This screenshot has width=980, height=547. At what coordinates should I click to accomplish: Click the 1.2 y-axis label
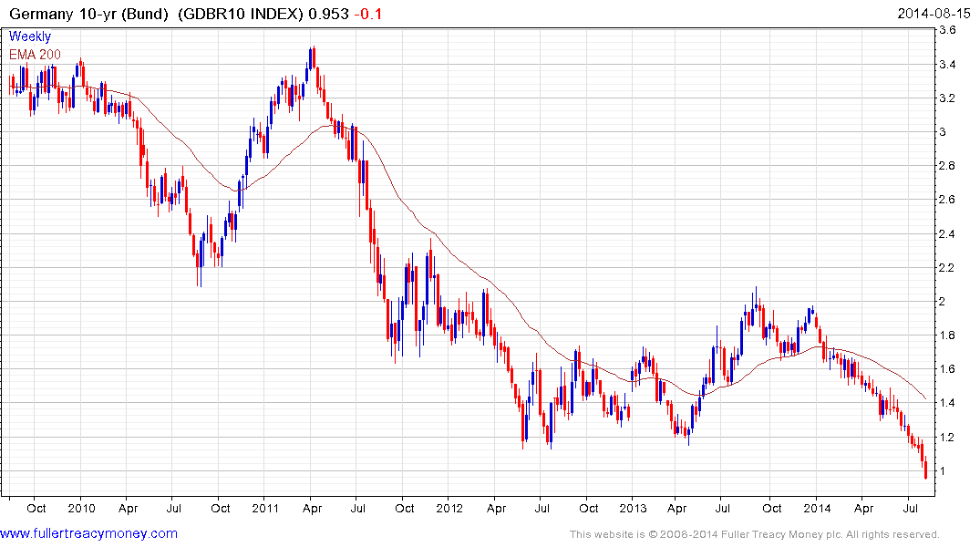(947, 437)
